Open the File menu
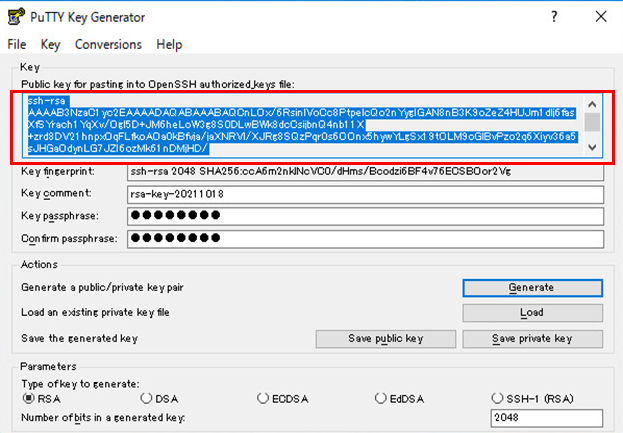Screen dimensions: 623x433 (x=17, y=44)
